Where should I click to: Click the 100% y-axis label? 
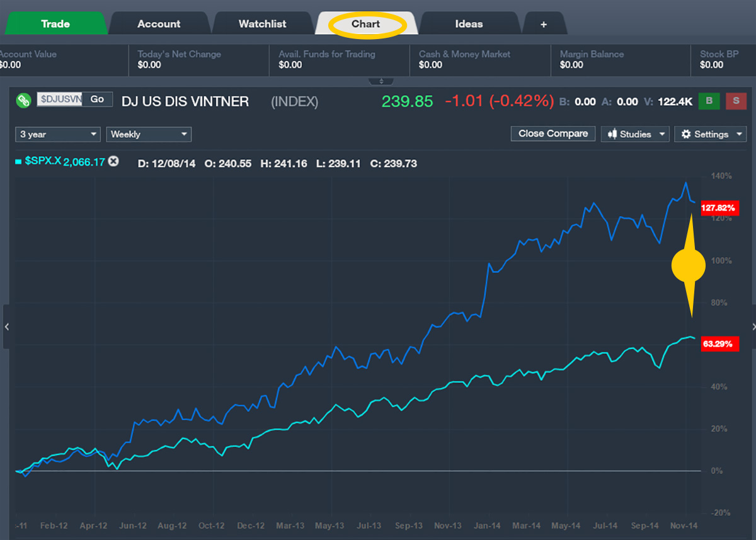[721, 261]
